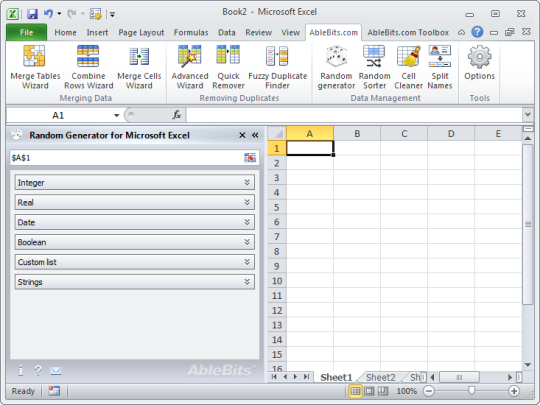Open Microsoft Excel Help question mark
The width and height of the screenshot is (540, 405).
477,32
